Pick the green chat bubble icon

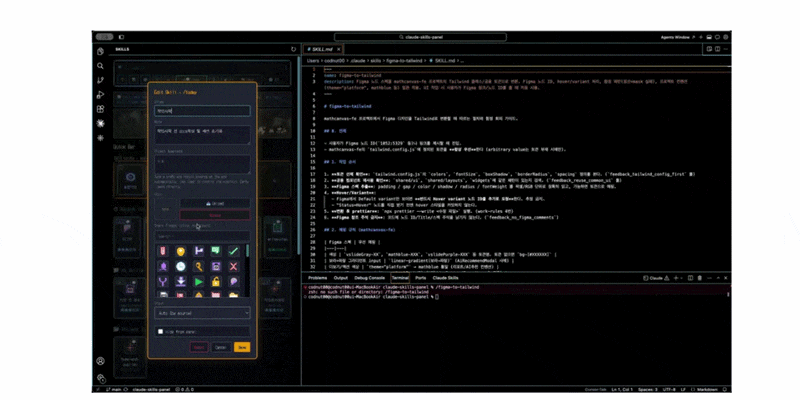[x=216, y=251]
